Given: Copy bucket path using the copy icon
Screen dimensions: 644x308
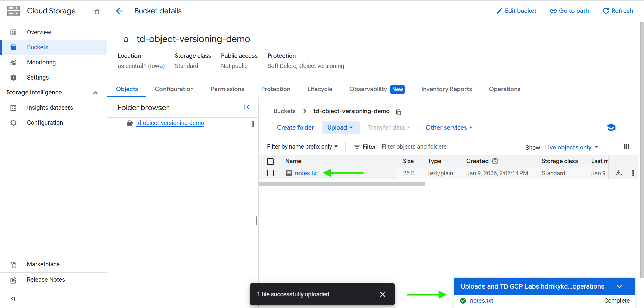Looking at the screenshot, I should point(399,112).
